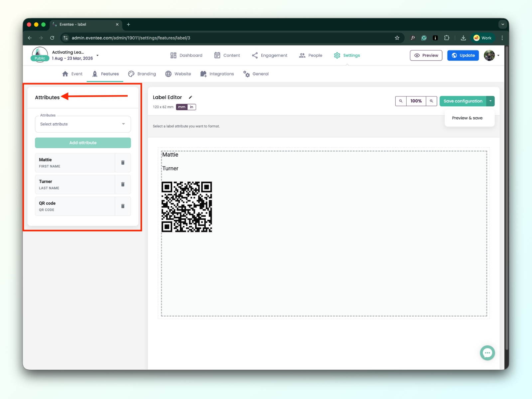Open the Dashboard menu
This screenshot has height=399, width=532.
pos(186,56)
